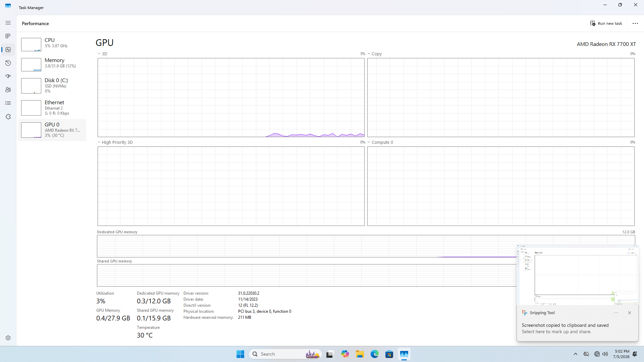Viewport: 644px width, 362px height.
Task: Open the clock showing 5:02 PM
Action: coord(621,354)
